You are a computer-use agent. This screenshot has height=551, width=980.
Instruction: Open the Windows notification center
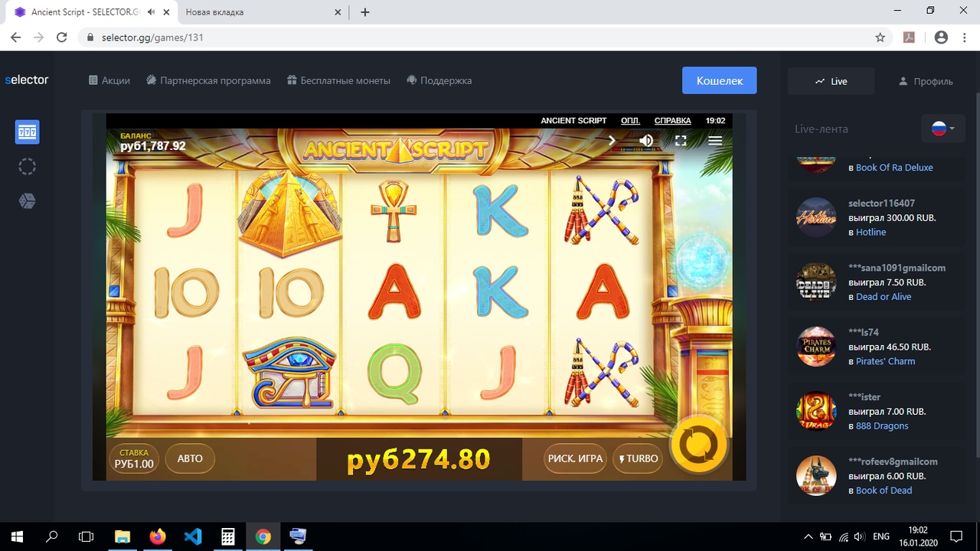click(956, 536)
